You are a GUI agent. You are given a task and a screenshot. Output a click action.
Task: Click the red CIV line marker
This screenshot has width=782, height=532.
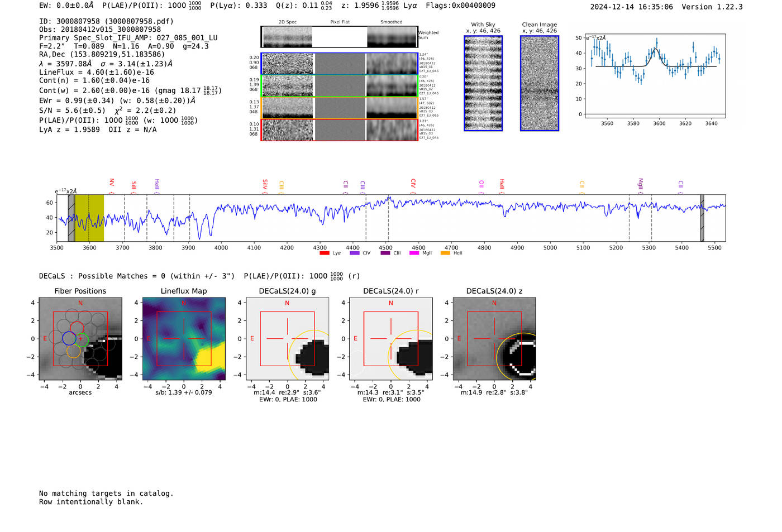(x=413, y=186)
